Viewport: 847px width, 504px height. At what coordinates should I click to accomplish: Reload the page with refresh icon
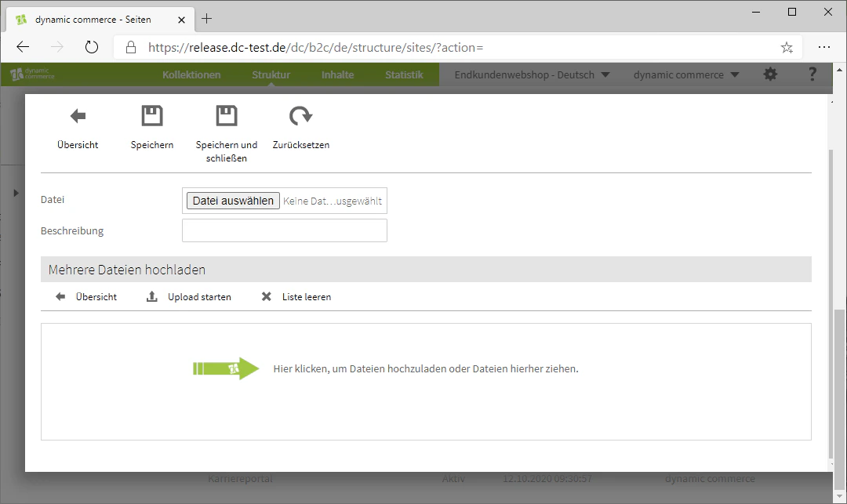92,47
